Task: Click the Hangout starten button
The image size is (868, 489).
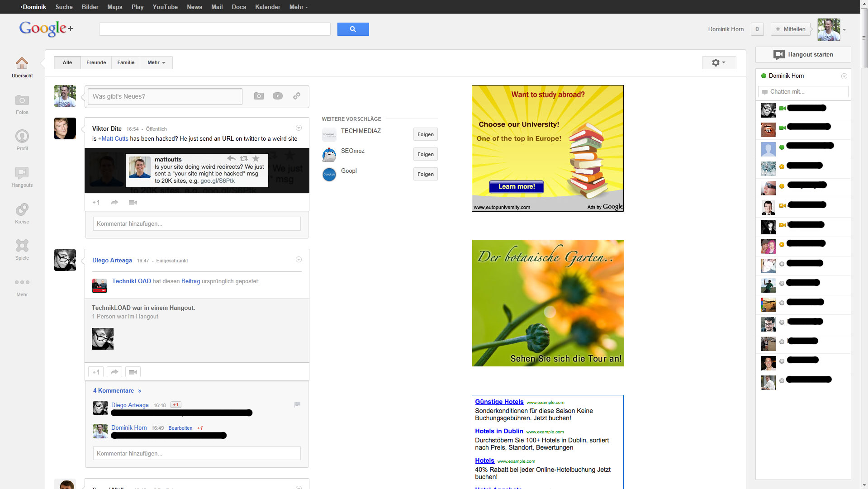Action: click(x=803, y=55)
